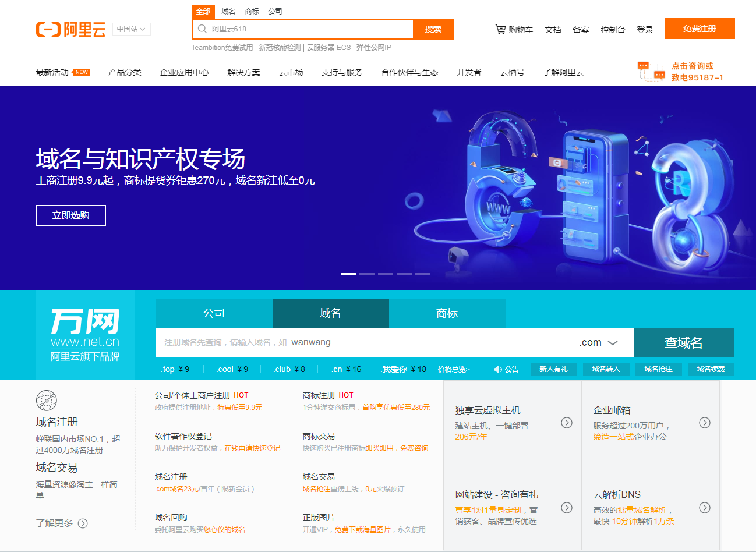
Task: Switch to the 公司 tab in 万网 panel
Action: click(214, 313)
